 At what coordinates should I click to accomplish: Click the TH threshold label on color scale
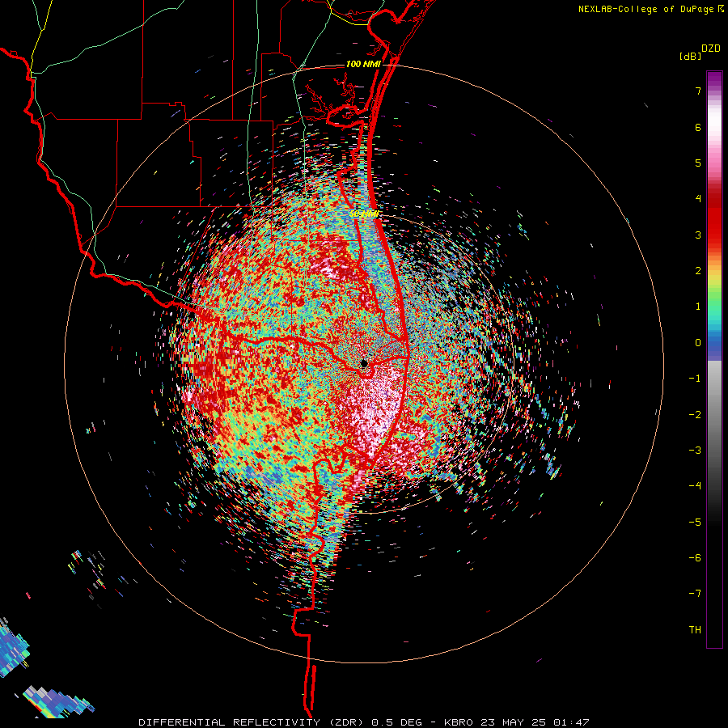695,629
